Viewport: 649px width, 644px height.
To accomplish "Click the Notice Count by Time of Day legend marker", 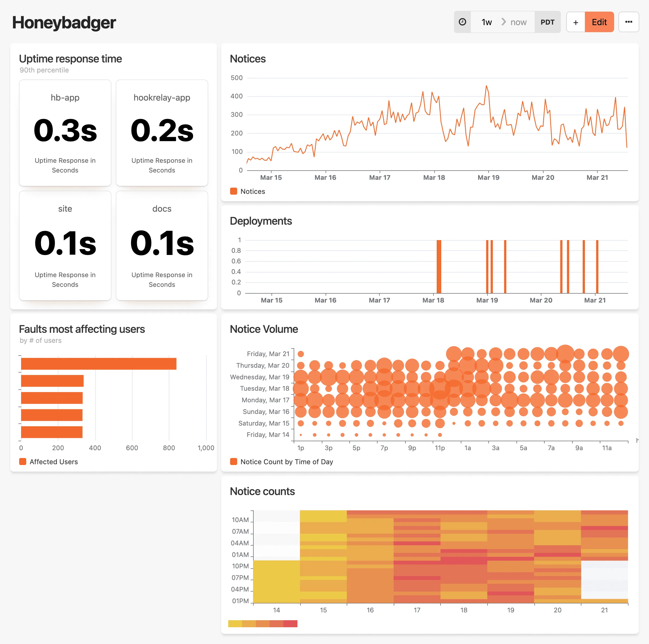I will coord(233,461).
